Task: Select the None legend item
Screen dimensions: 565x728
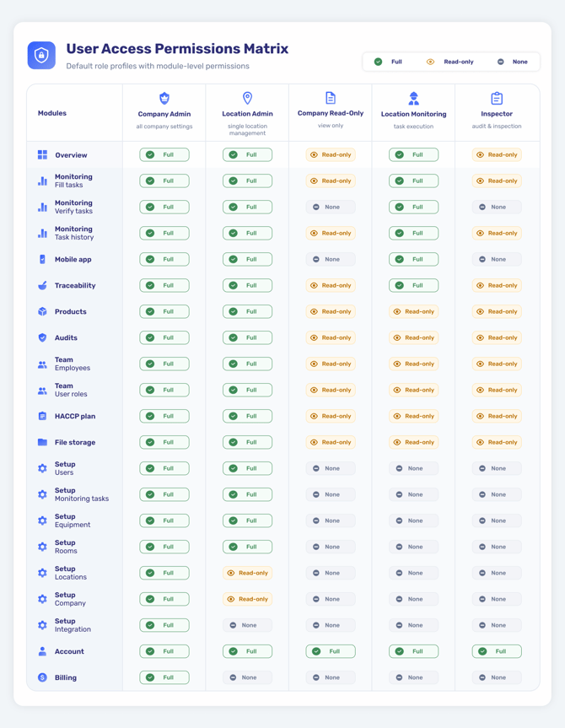Action: pyautogui.click(x=513, y=62)
